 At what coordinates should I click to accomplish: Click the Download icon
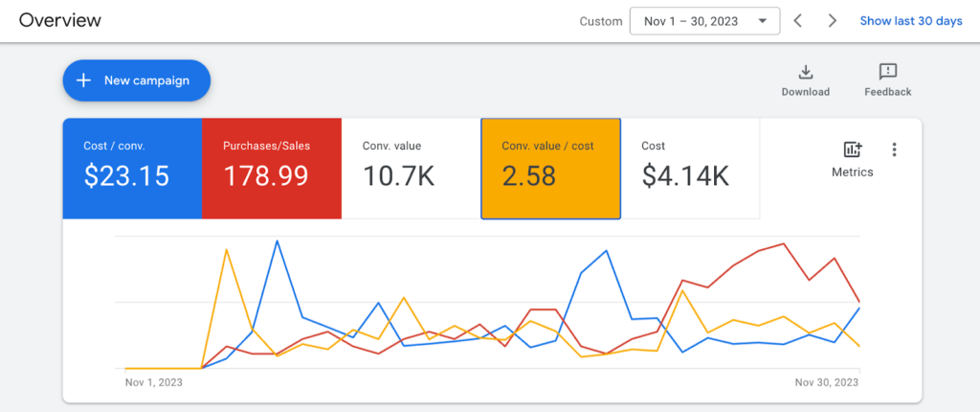[806, 72]
